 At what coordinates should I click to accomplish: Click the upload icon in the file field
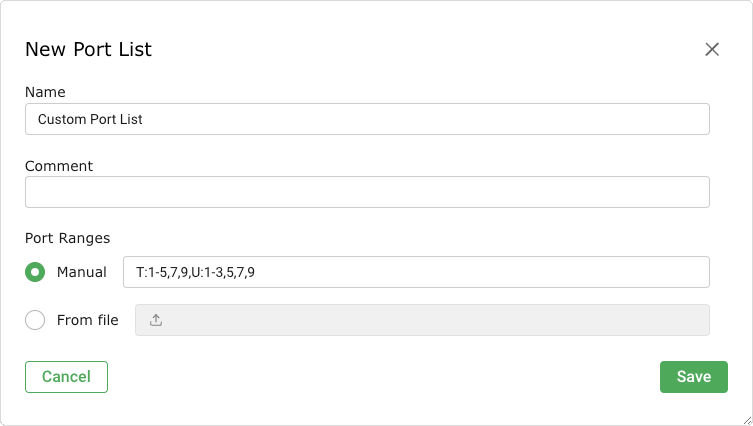click(x=155, y=320)
